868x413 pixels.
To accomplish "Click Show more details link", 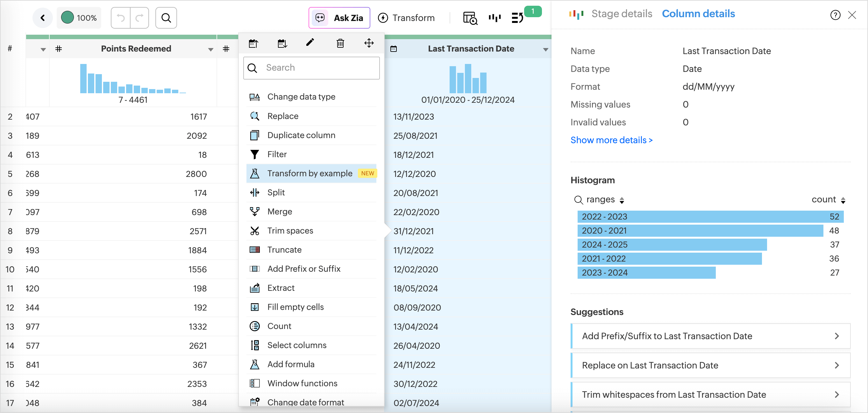I will click(x=611, y=140).
